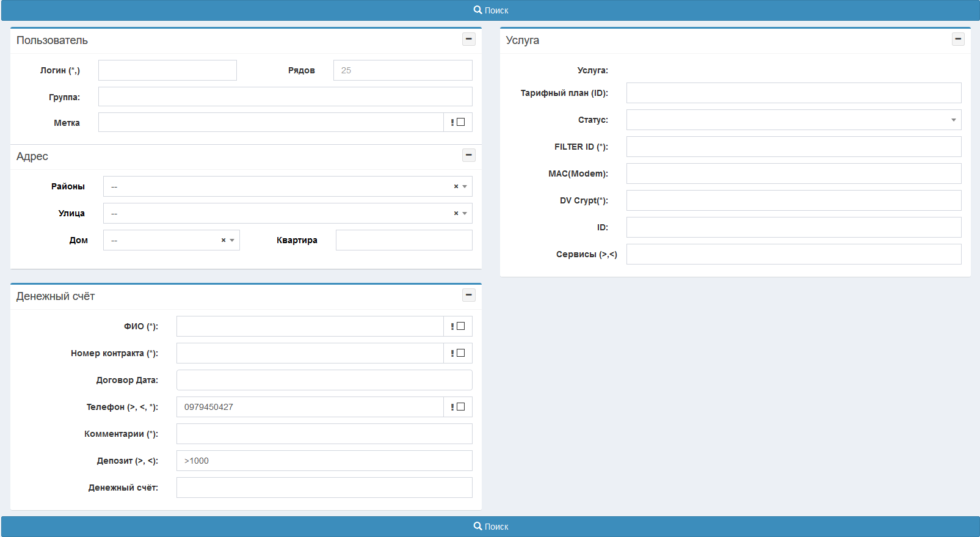Click the Тарифный план (ID) input field
Screen dimensions: 980x537
(x=793, y=93)
